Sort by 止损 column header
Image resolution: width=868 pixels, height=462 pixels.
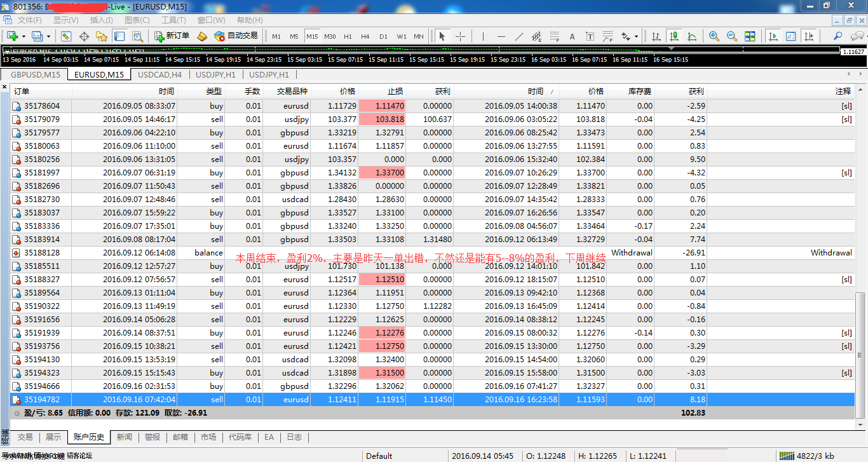[x=383, y=92]
